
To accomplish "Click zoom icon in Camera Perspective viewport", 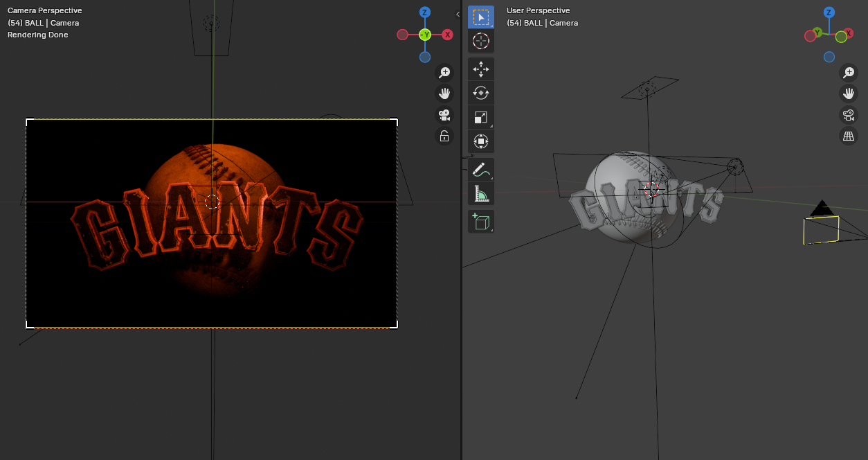I will (444, 73).
